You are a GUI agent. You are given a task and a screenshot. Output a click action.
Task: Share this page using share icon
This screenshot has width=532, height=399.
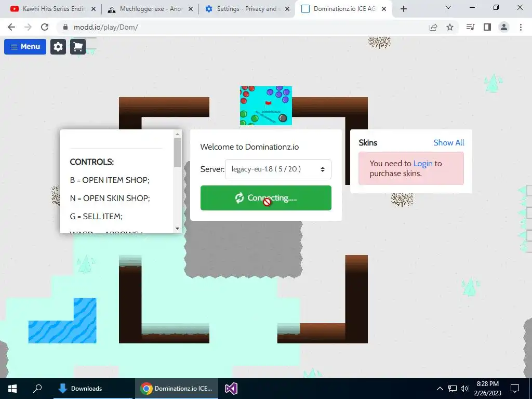pyautogui.click(x=433, y=27)
